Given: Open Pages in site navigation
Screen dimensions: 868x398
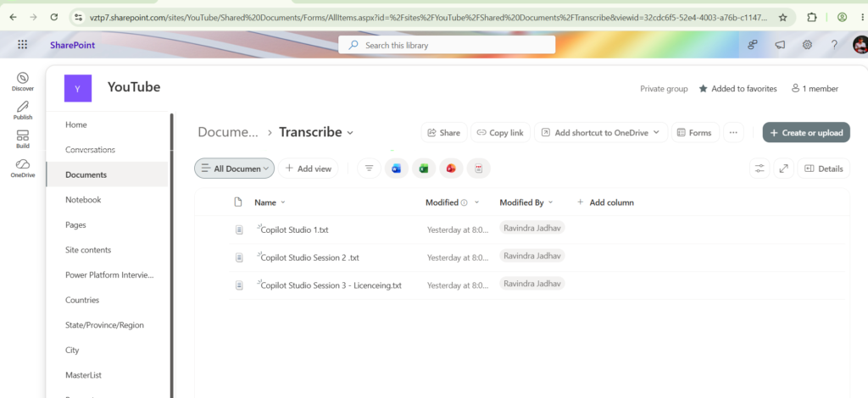Looking at the screenshot, I should tap(75, 225).
